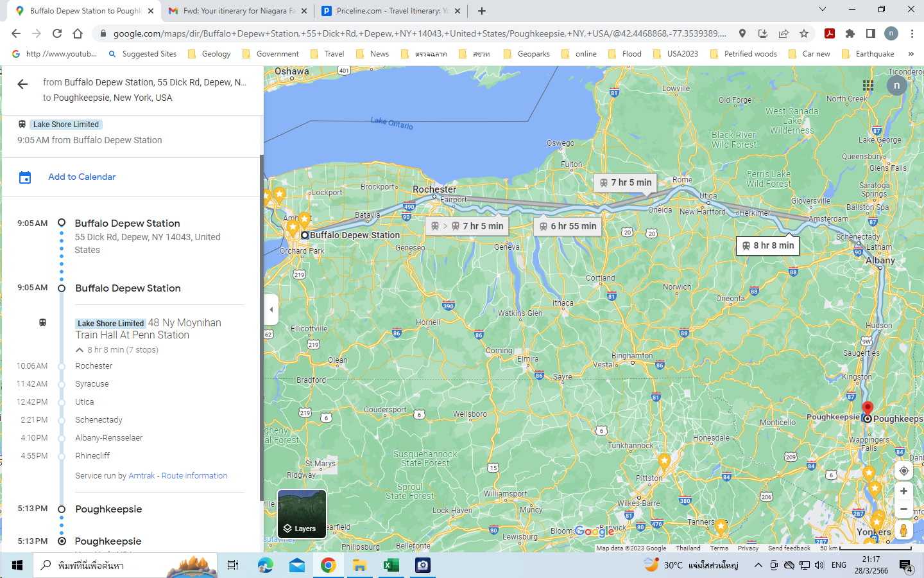Open a new browser tab
This screenshot has height=578, width=924.
point(482,11)
